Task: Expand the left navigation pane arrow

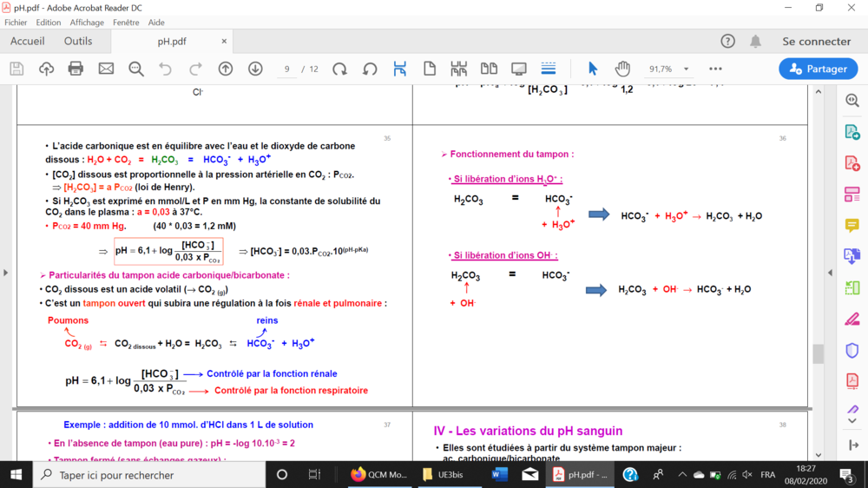Action: point(6,273)
